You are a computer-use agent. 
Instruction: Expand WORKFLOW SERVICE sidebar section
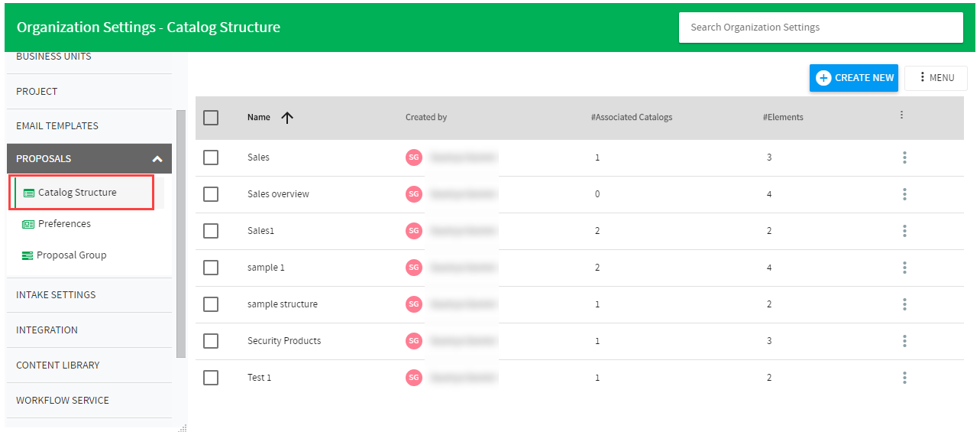click(89, 401)
